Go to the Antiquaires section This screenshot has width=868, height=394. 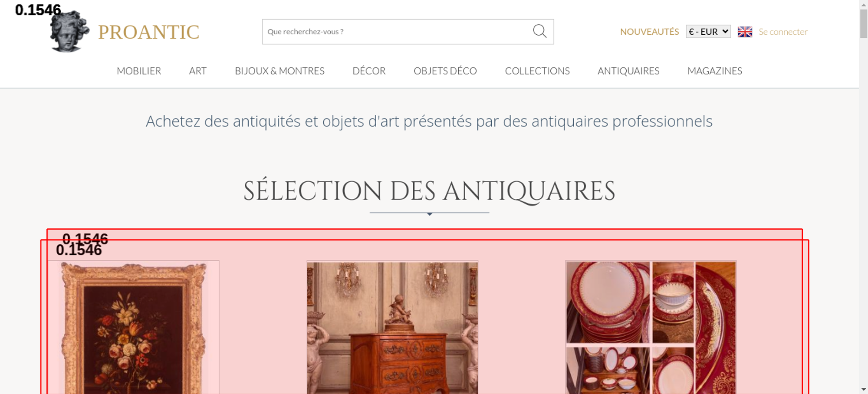tap(628, 71)
